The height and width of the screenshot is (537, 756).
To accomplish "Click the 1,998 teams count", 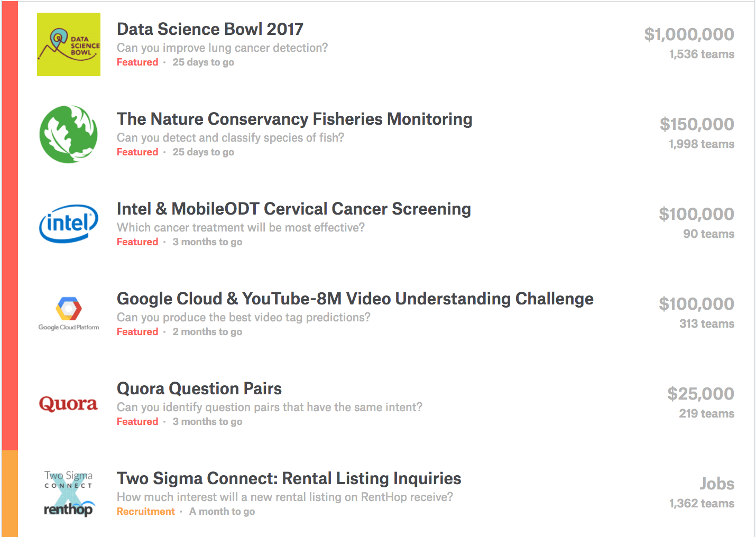I will [x=702, y=144].
